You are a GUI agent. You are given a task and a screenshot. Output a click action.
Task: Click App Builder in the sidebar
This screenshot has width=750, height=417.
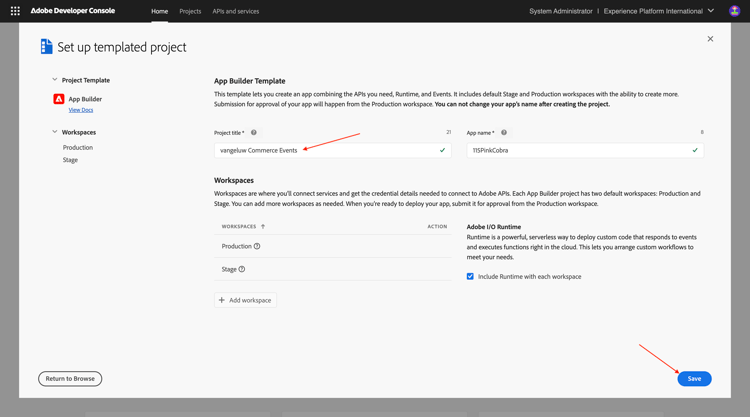tap(85, 99)
